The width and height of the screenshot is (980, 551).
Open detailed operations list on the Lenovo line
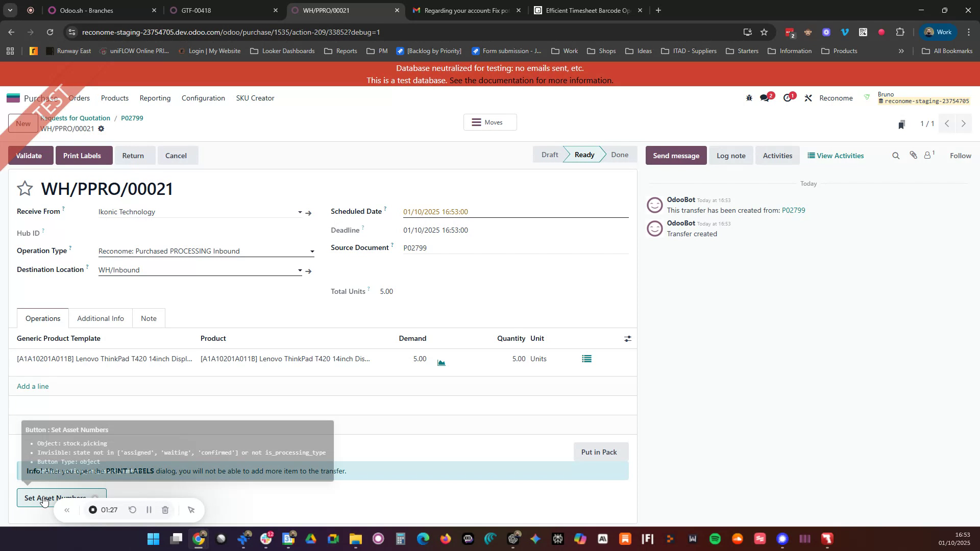point(586,359)
